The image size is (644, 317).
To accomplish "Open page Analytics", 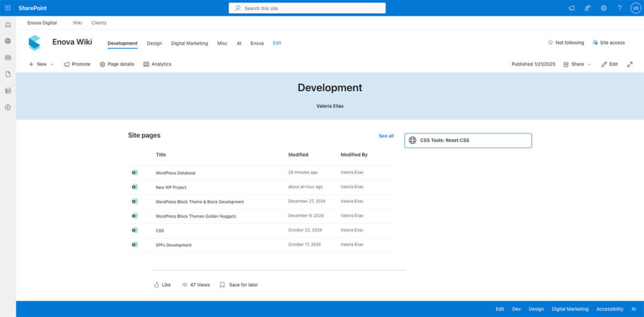I will pos(157,64).
